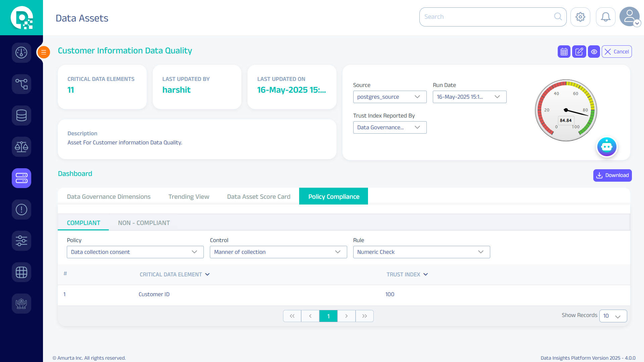Open the data lineage flow sidebar icon
Image resolution: width=644 pixels, height=362 pixels.
tap(21, 84)
